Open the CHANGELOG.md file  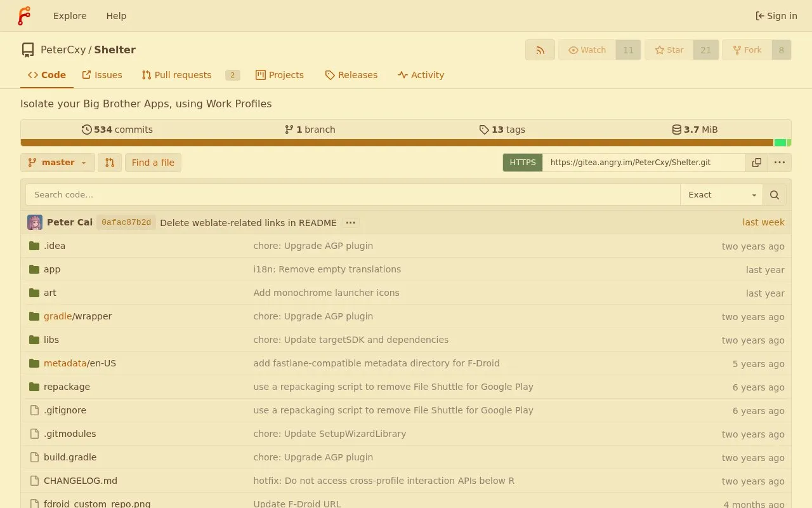click(x=81, y=481)
